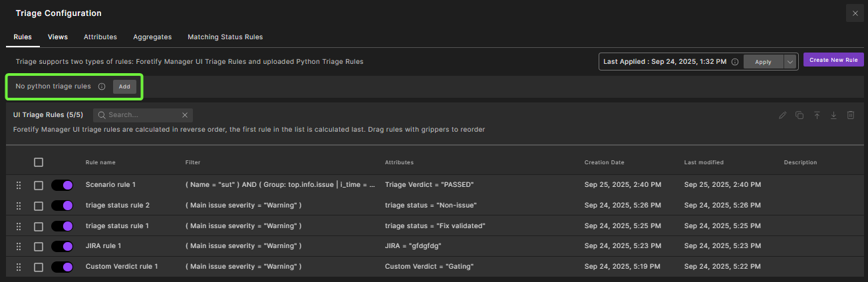Disable the Scenario rule 1 toggle

coord(62,185)
